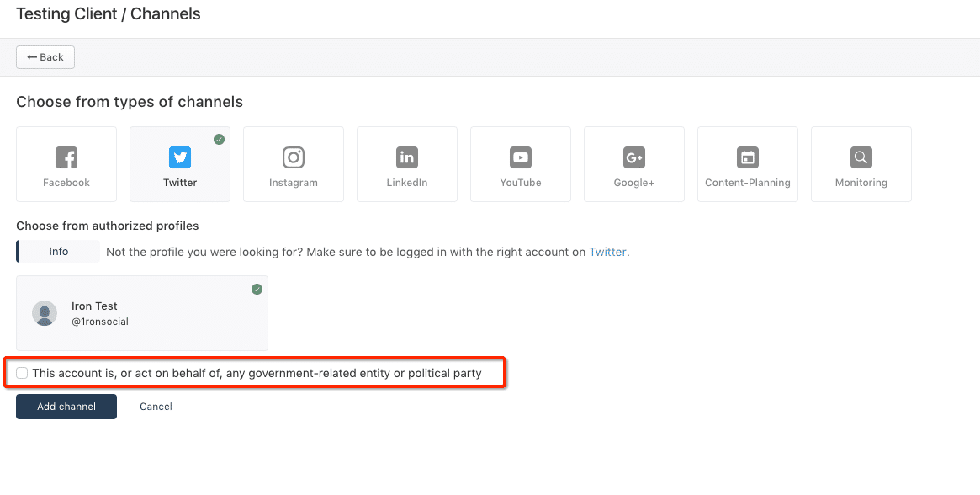Viewport: 980px width, 495px height.
Task: Select the Iron Test profile card
Action: tap(142, 313)
